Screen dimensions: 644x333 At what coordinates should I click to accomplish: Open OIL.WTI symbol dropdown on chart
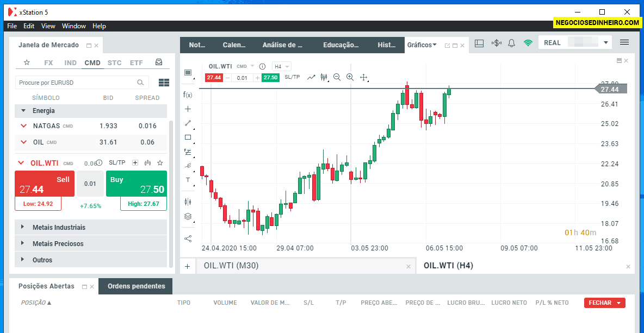click(x=252, y=66)
